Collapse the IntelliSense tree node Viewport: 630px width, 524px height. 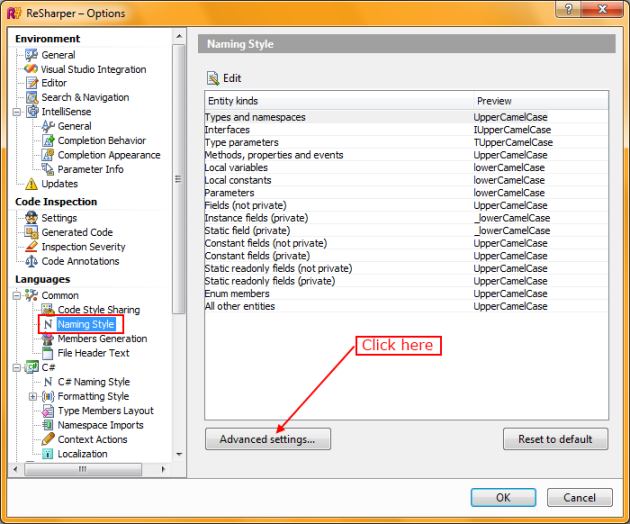click(x=16, y=112)
